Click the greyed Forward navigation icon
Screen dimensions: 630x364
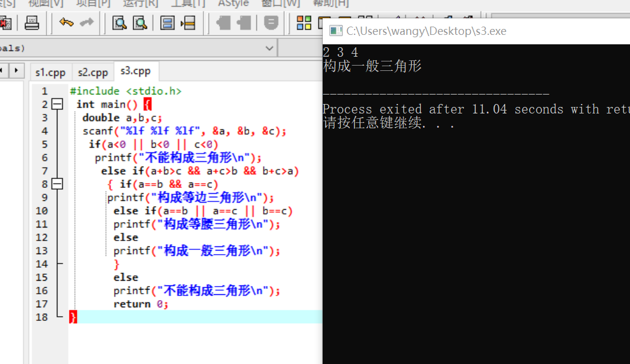[x=243, y=23]
